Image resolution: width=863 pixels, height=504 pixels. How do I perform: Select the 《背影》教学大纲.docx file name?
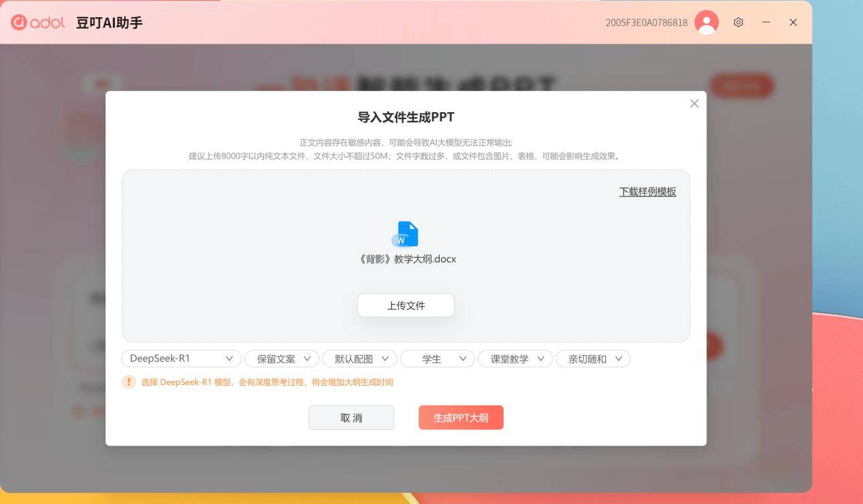tap(406, 259)
